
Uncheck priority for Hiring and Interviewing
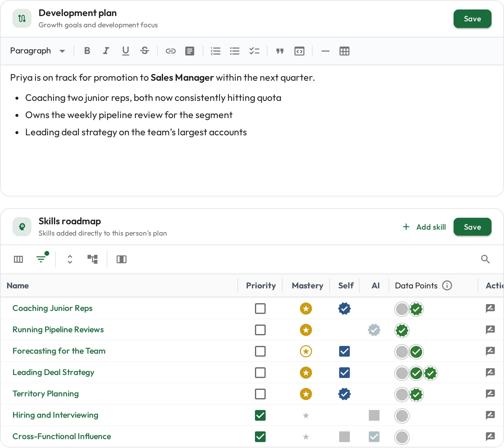(x=260, y=415)
